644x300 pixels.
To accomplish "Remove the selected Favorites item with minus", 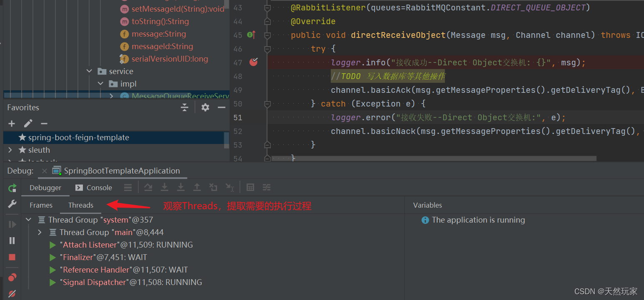I will tap(44, 124).
